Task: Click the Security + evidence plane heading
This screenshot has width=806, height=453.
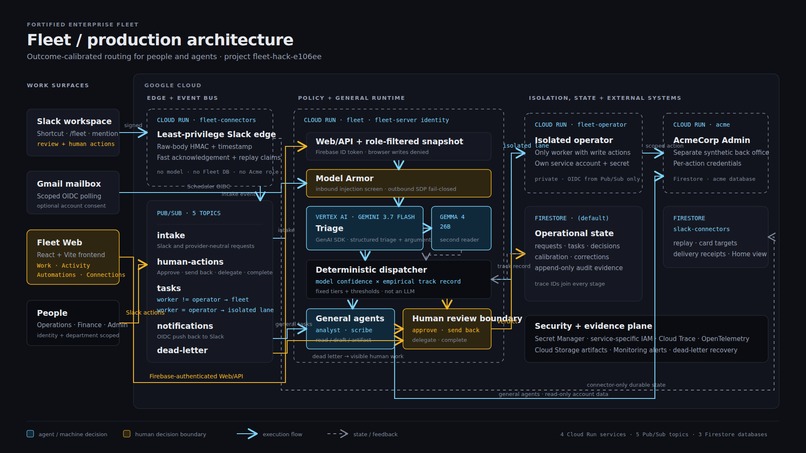Action: click(593, 326)
